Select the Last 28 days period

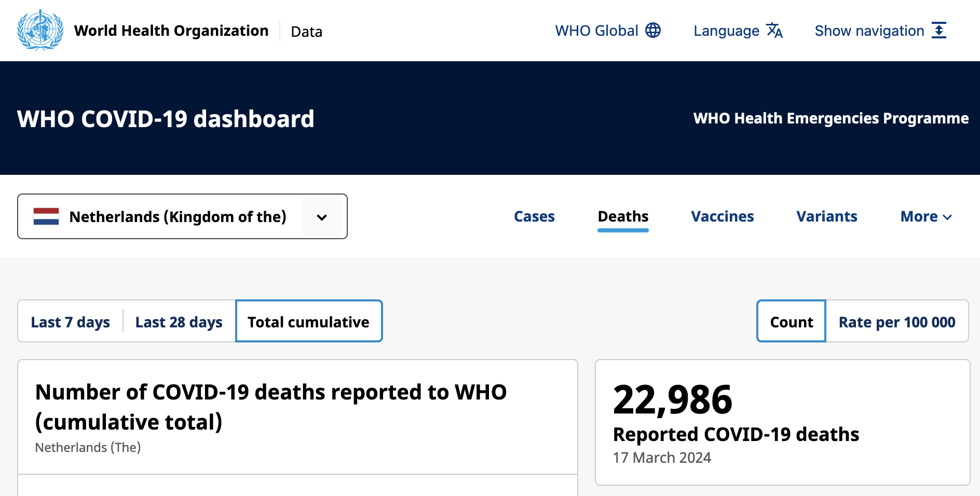coord(179,322)
